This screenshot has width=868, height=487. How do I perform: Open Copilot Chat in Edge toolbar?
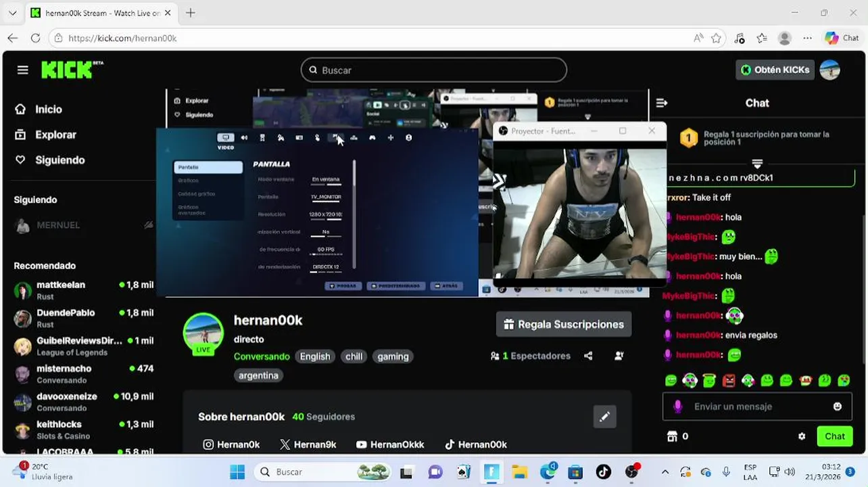[842, 38]
